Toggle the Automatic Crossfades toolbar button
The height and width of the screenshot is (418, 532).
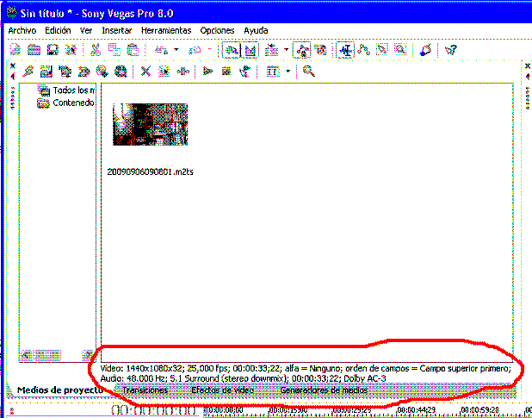251,51
